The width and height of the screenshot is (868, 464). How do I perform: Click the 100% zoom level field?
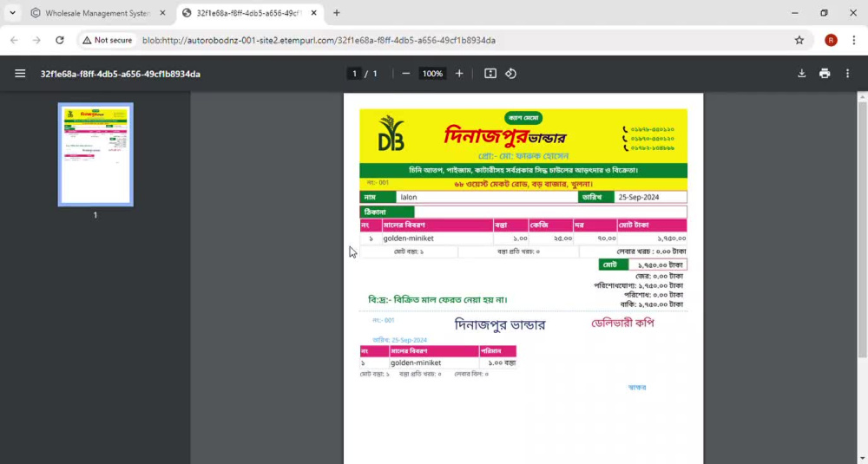pos(432,74)
